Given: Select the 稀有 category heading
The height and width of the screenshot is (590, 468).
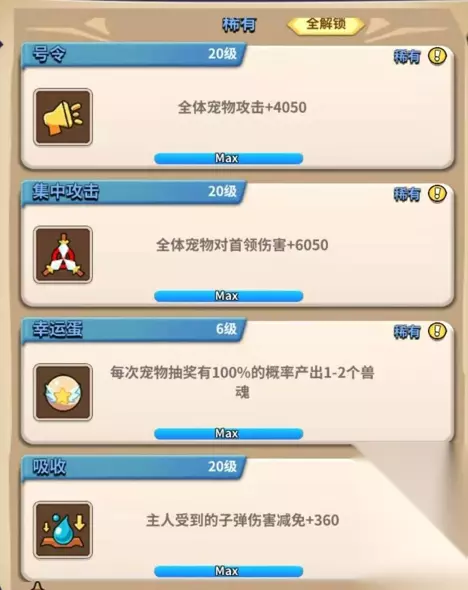Looking at the screenshot, I should pyautogui.click(x=239, y=25).
